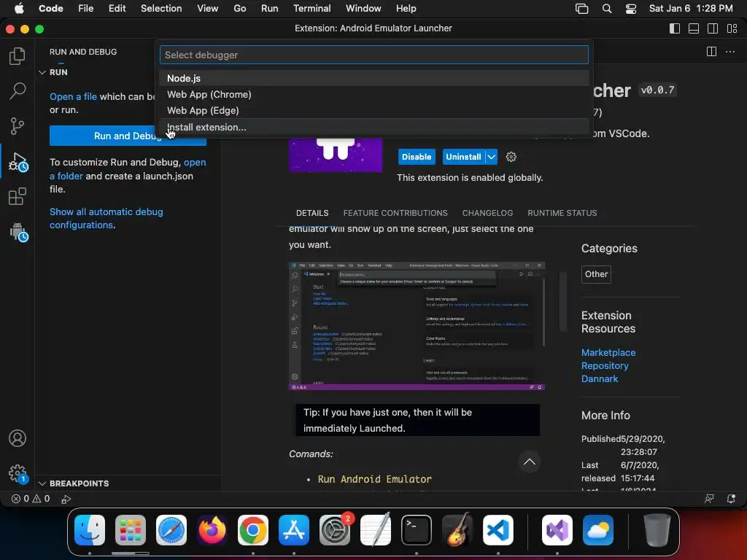Image resolution: width=747 pixels, height=560 pixels.
Task: Open the Selection menu
Action: [161, 9]
